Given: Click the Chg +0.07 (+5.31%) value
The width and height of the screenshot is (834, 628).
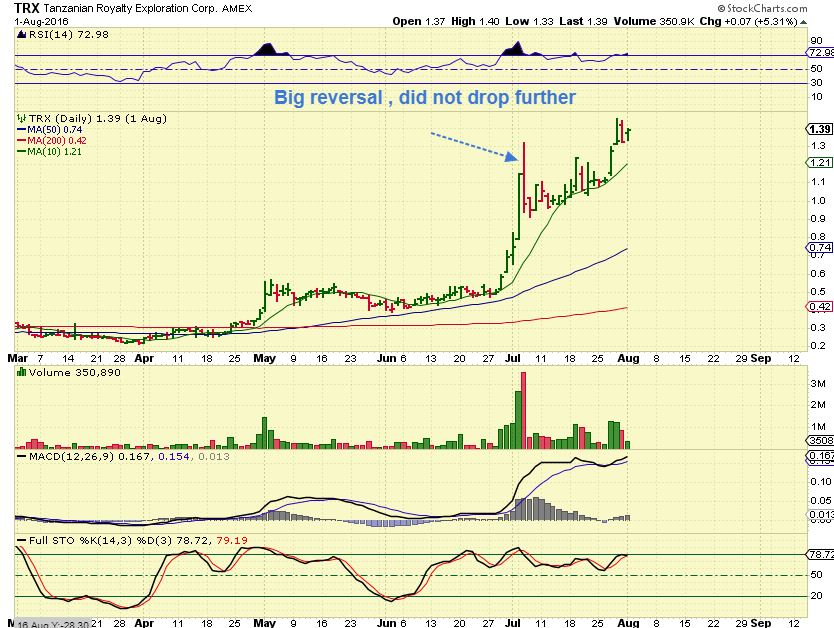Looking at the screenshot, I should click(748, 22).
